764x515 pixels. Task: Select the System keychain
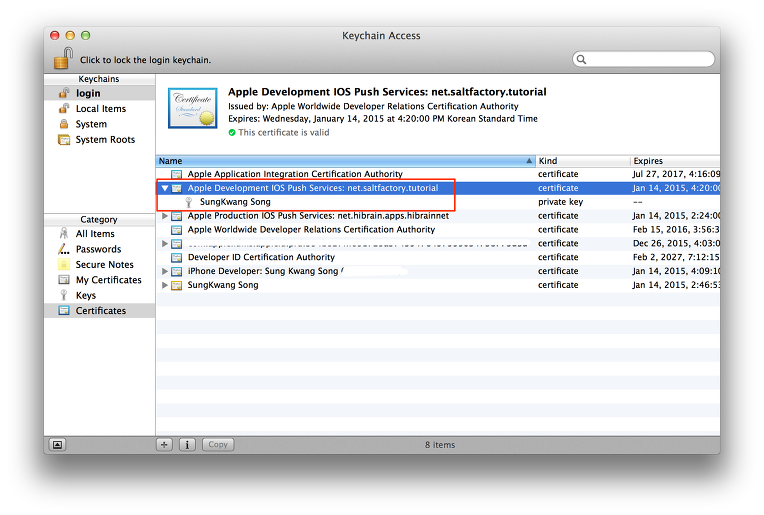point(100,124)
